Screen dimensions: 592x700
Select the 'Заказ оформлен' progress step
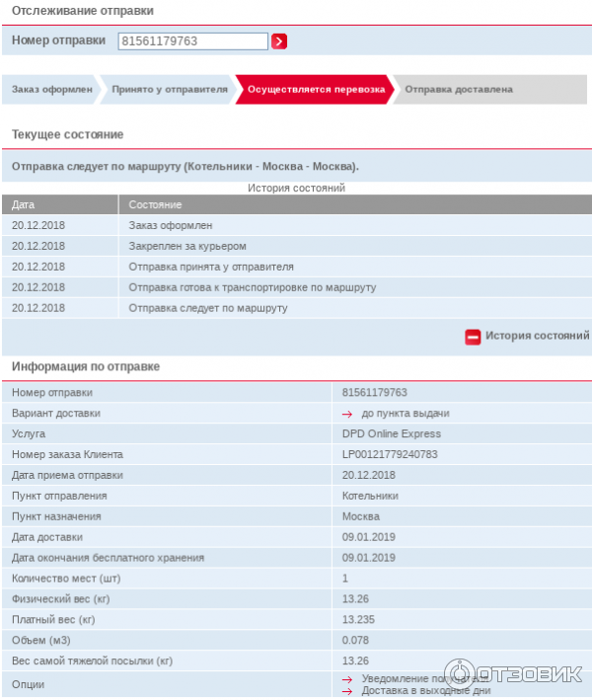click(x=51, y=89)
